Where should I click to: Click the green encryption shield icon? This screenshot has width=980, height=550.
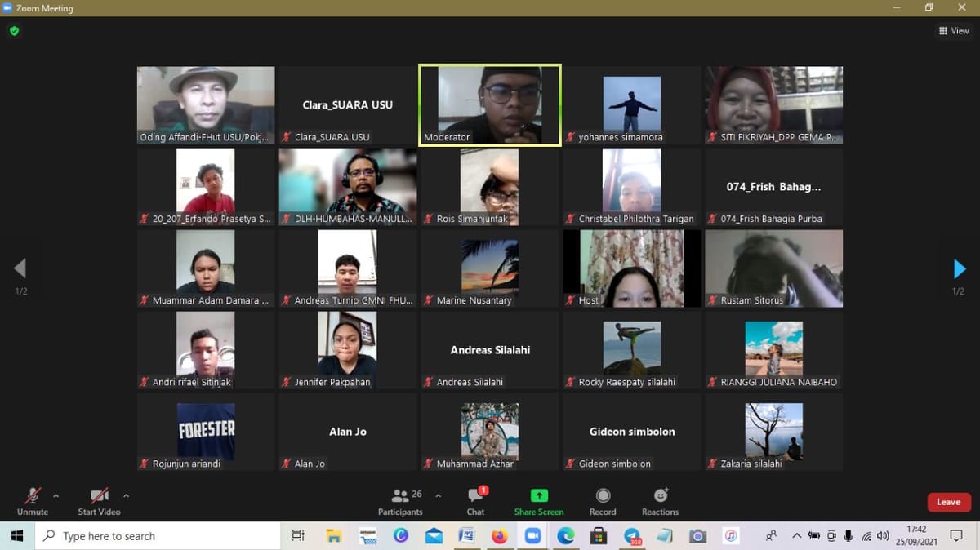[14, 31]
